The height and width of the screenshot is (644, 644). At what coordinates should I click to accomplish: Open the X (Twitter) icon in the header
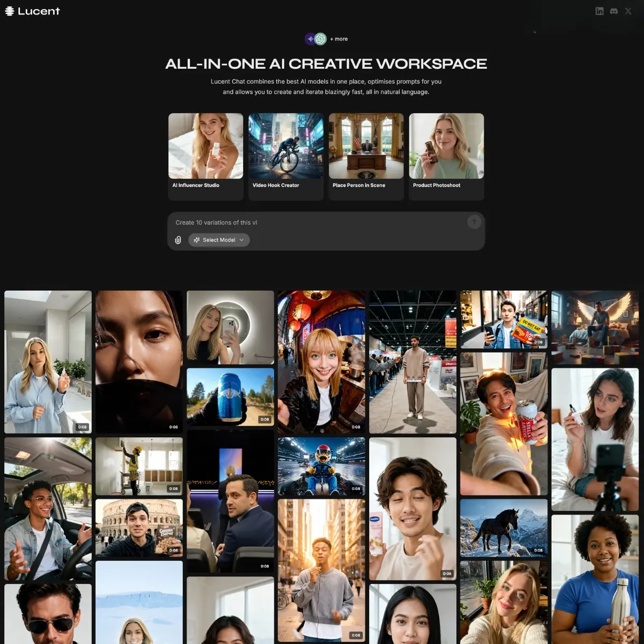point(628,11)
